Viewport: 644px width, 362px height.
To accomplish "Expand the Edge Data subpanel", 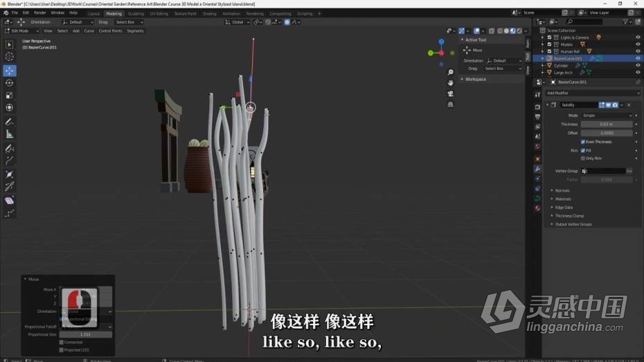I will pyautogui.click(x=564, y=208).
